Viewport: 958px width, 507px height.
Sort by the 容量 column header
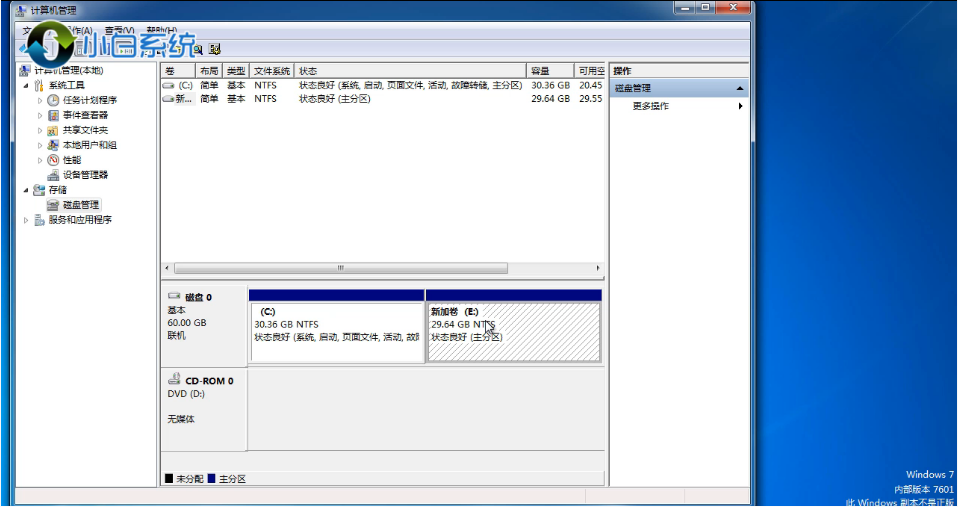pos(550,71)
